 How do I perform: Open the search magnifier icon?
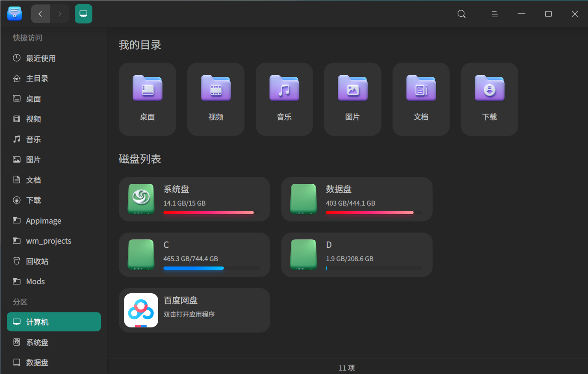pyautogui.click(x=461, y=14)
